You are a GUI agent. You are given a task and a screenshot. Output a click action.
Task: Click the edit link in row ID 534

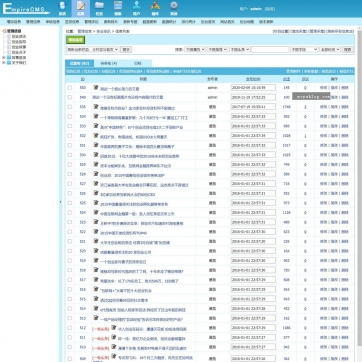click(x=323, y=117)
